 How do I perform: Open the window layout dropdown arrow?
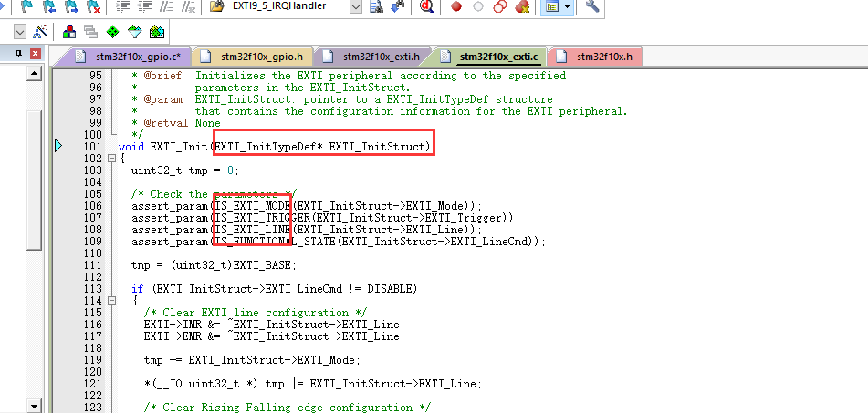pos(567,6)
